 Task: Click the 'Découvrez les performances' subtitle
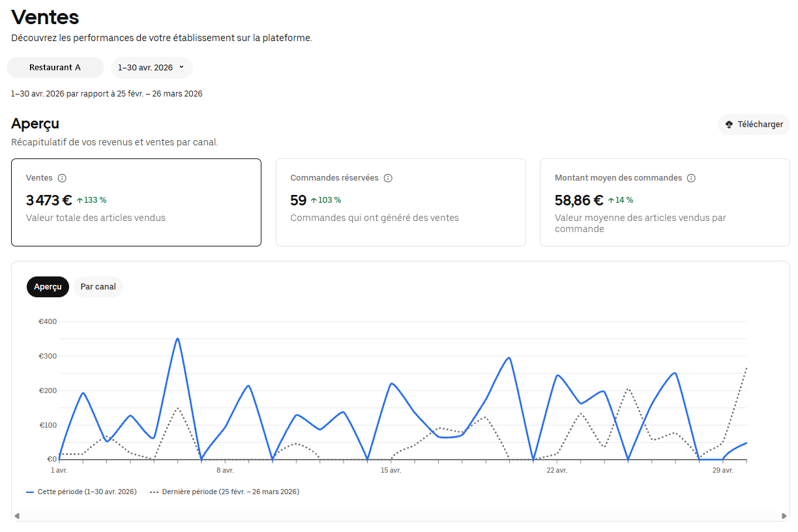point(162,38)
